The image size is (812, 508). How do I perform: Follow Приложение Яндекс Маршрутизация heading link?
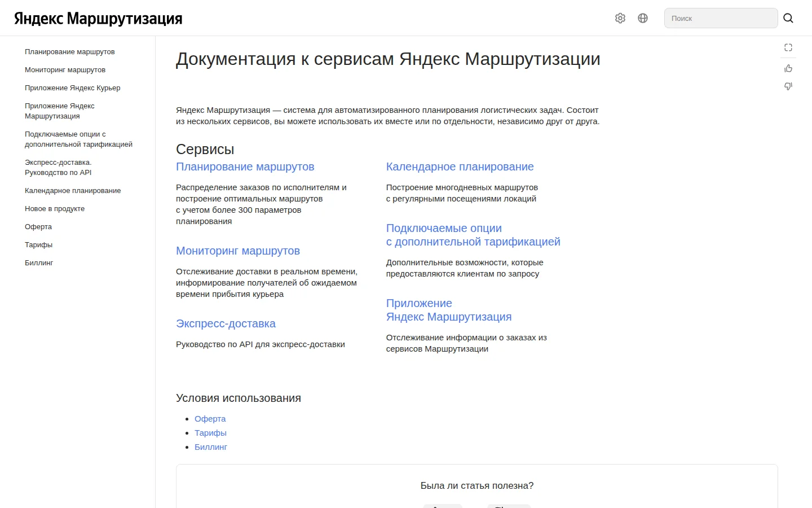point(449,310)
